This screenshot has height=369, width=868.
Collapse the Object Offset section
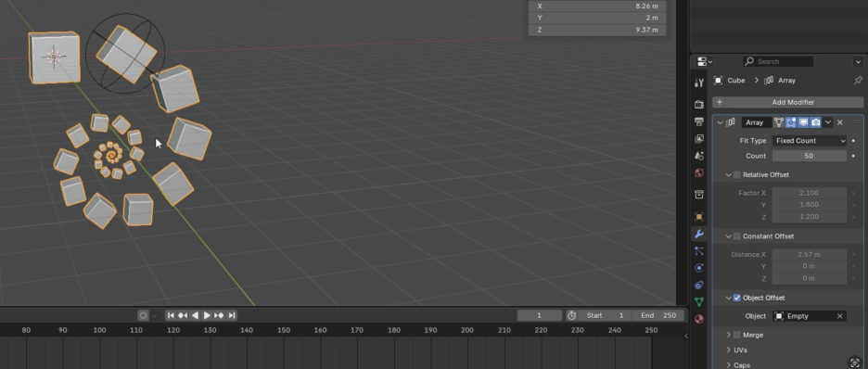[729, 298]
